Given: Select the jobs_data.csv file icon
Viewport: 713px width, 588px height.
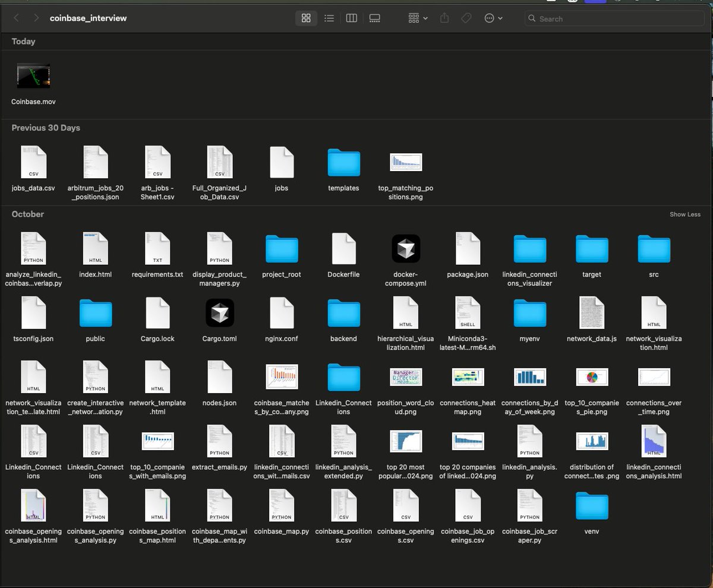Looking at the screenshot, I should coord(33,162).
